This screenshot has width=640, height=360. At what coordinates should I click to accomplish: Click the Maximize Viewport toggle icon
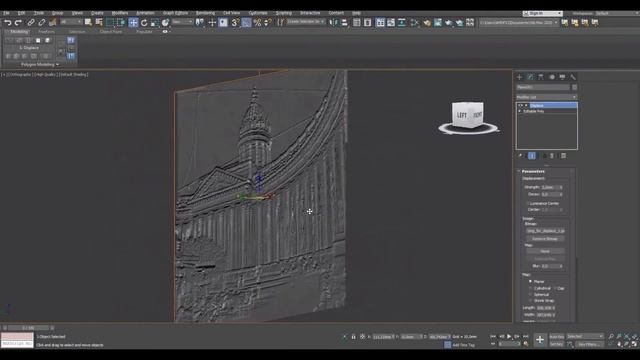635,344
